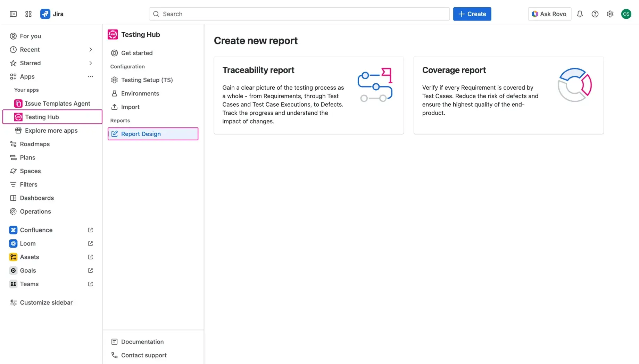Select Report Design under Reports
The height and width of the screenshot is (364, 639).
[141, 134]
